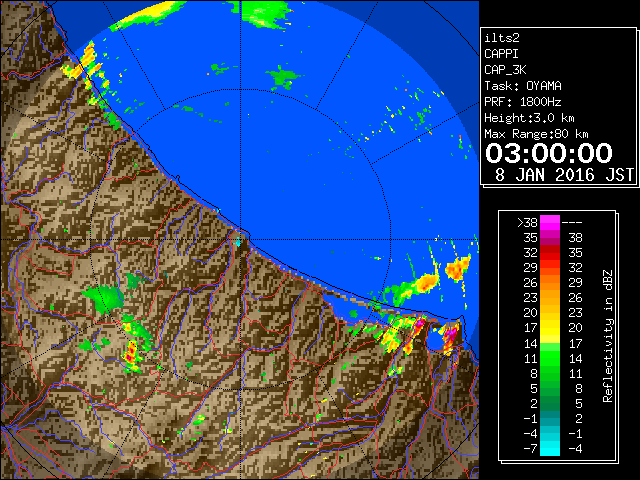Click the "PRF: 1800Hz" value
Image resolution: width=640 pixels, height=480 pixels.
pos(523,102)
